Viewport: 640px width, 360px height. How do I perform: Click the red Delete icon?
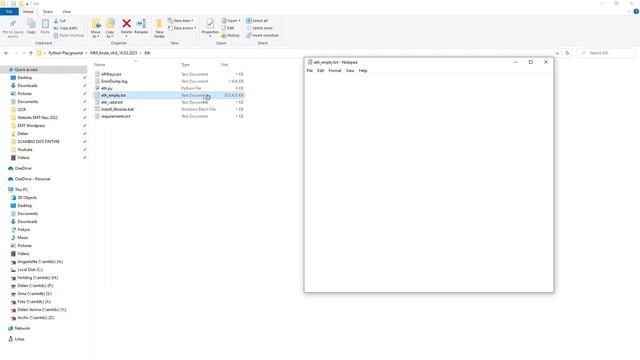pos(127,24)
